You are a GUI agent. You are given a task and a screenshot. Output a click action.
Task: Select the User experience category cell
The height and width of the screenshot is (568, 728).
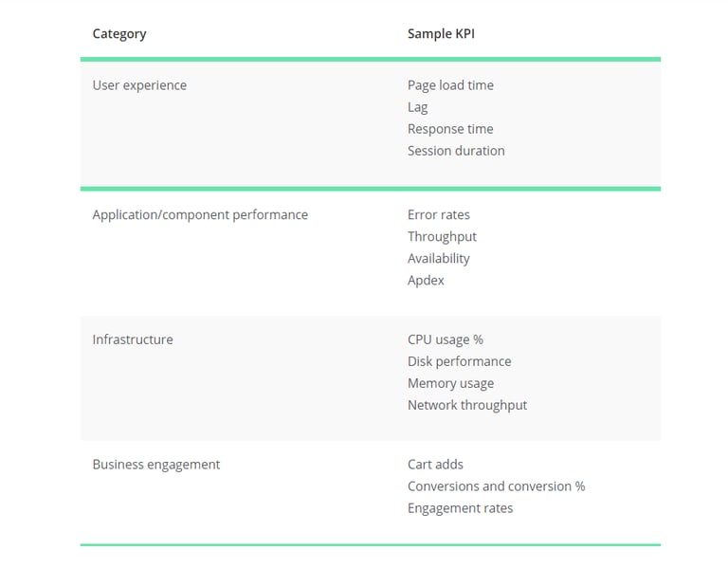pyautogui.click(x=139, y=85)
